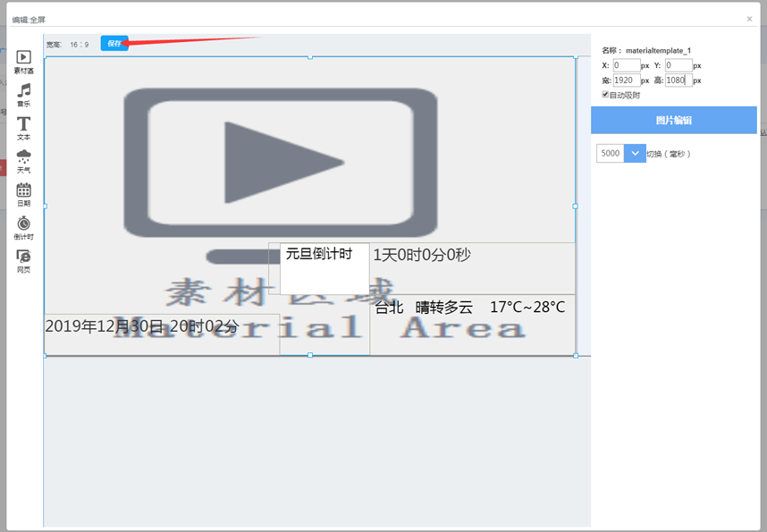Toggle the 自动吸附 auto-snap checkbox
The image size is (767, 532).
coord(605,94)
